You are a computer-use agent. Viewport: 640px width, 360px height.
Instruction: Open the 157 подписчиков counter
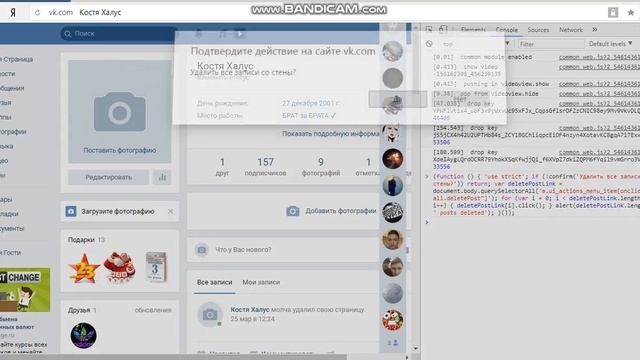(265, 167)
